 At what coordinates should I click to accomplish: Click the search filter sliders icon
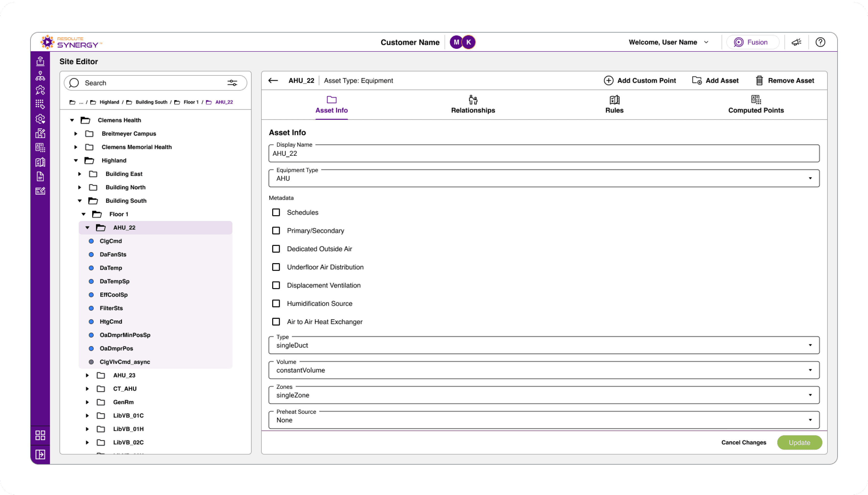click(232, 83)
